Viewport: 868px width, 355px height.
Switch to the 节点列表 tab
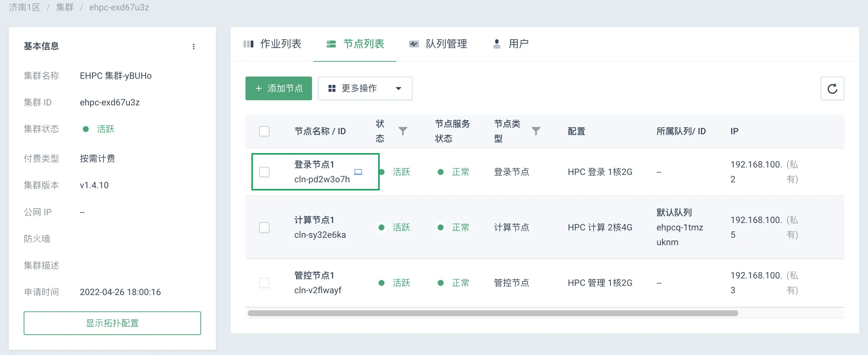(x=355, y=44)
